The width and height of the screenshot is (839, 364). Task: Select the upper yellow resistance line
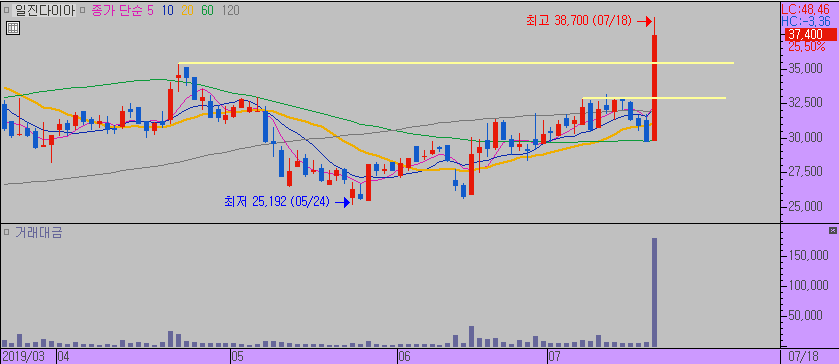point(456,63)
